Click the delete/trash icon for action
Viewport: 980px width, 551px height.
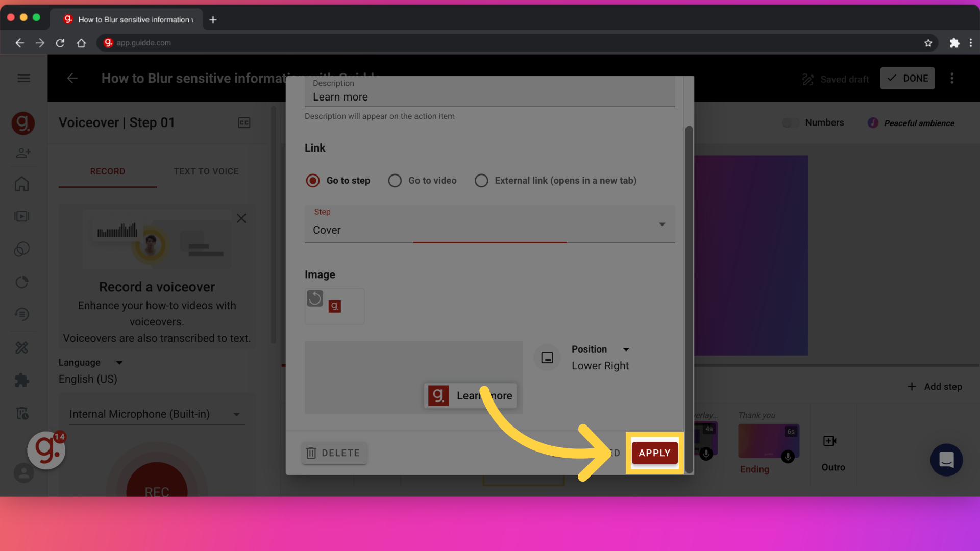311,452
